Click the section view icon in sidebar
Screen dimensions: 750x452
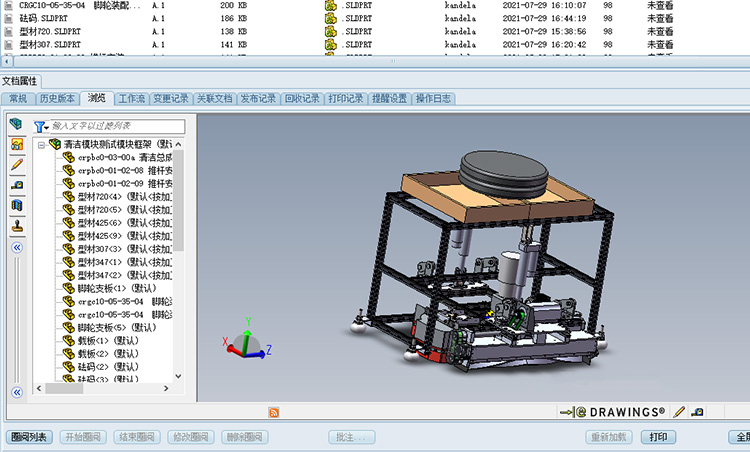coord(17,206)
